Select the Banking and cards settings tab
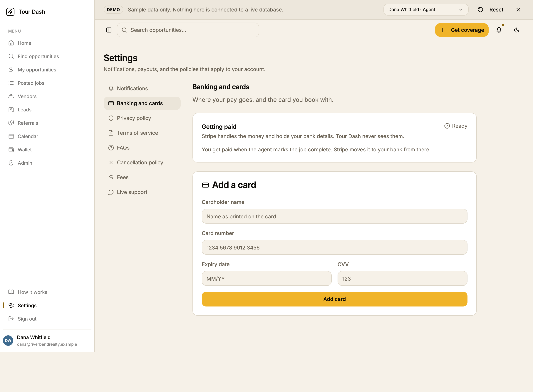Screen dimensions: 533x392 (x=142, y=103)
